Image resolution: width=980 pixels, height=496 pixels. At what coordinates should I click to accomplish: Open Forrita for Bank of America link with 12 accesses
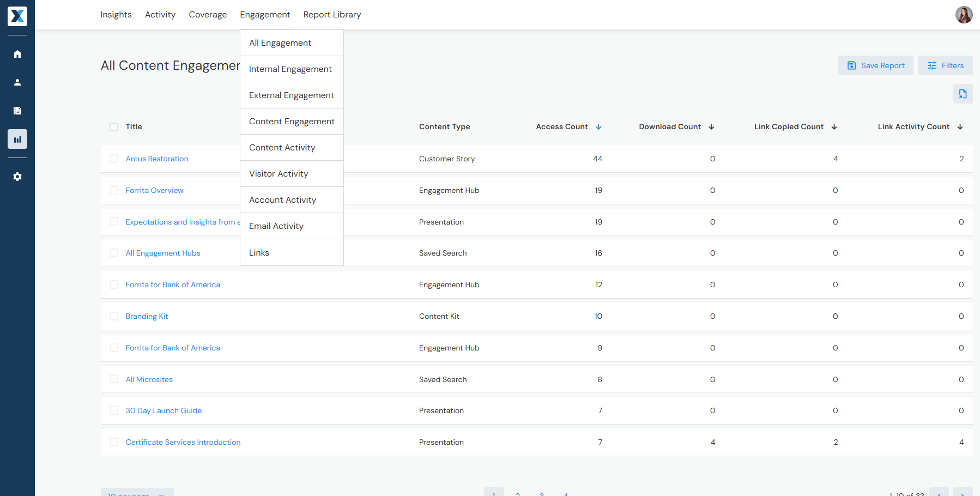tap(173, 285)
